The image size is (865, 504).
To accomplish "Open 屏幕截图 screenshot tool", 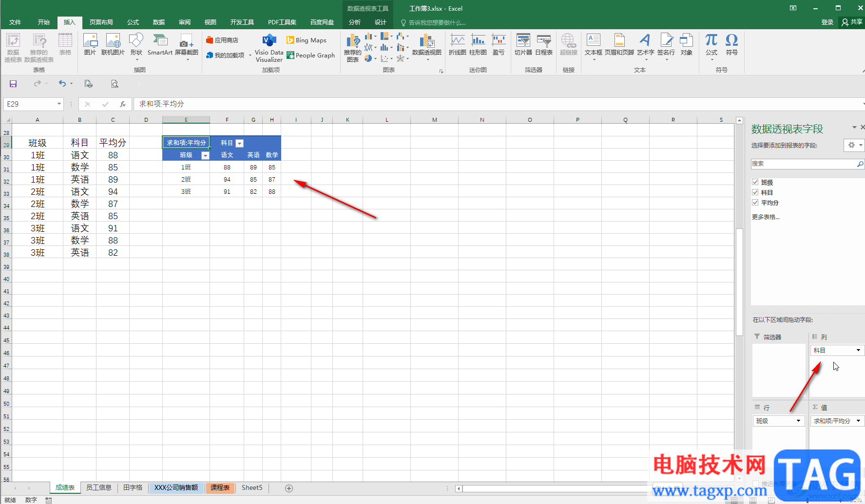I will [x=187, y=46].
